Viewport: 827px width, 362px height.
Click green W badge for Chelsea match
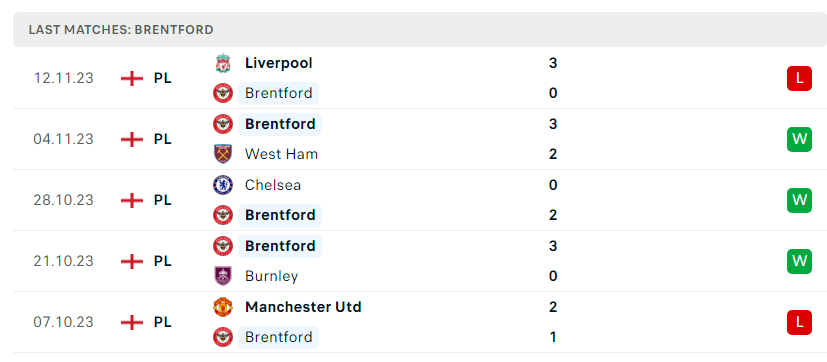800,200
